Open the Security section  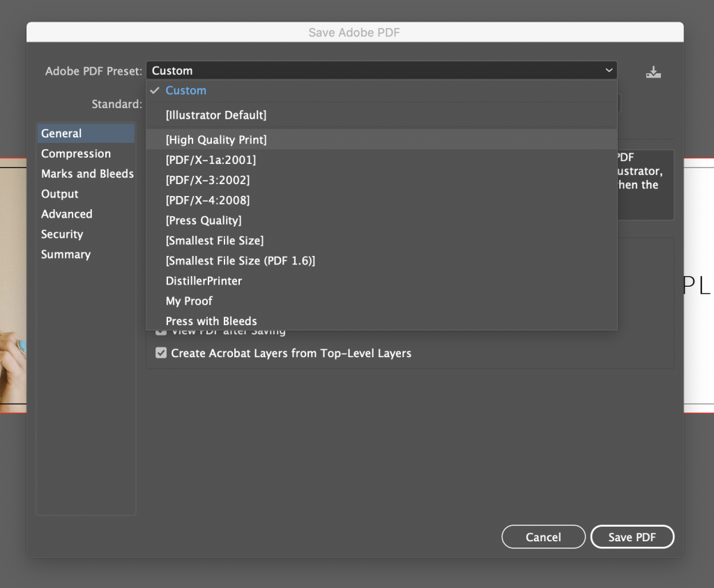86,234
